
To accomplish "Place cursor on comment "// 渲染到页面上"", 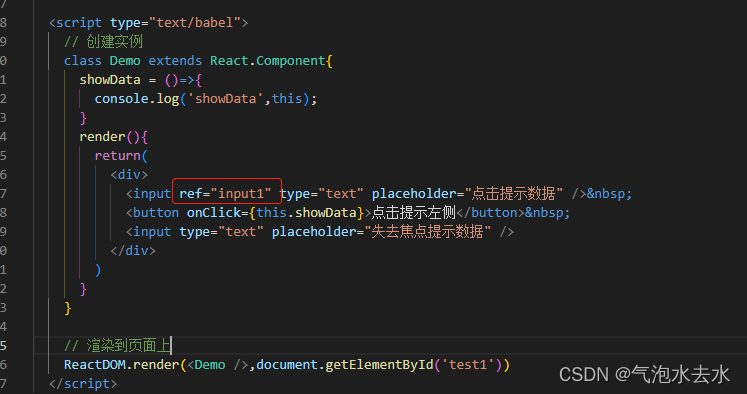I will (117, 345).
